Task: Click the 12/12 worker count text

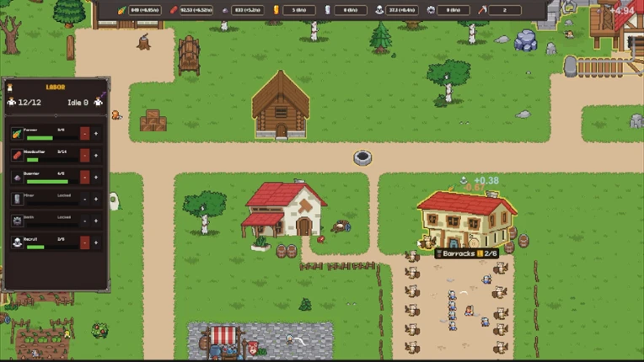Action: [x=30, y=103]
